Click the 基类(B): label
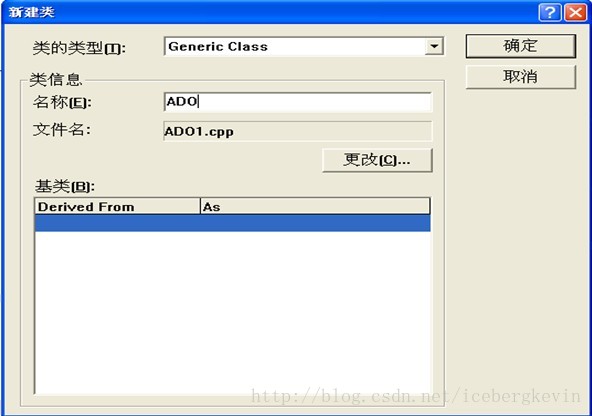Viewport: 592px width, 416px height. (x=65, y=186)
